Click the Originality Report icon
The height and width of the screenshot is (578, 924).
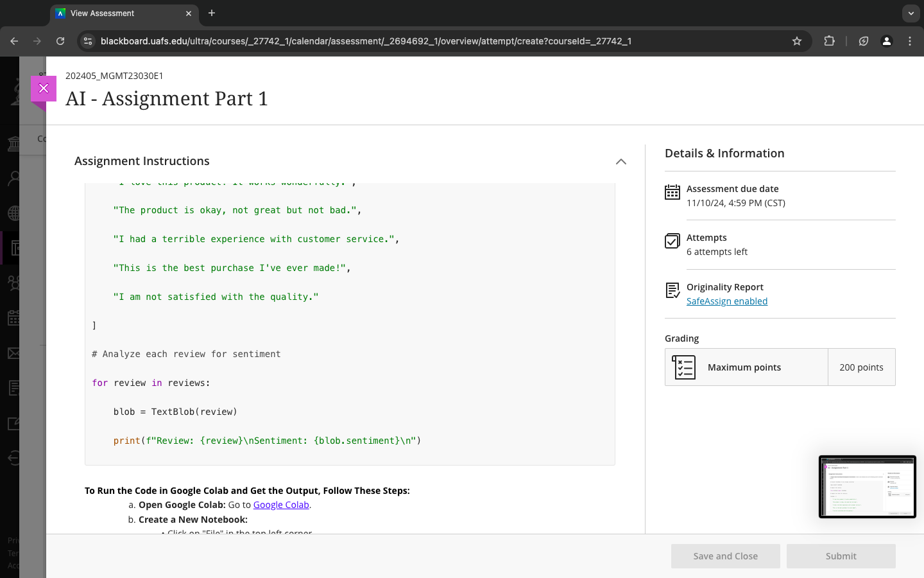click(x=672, y=290)
